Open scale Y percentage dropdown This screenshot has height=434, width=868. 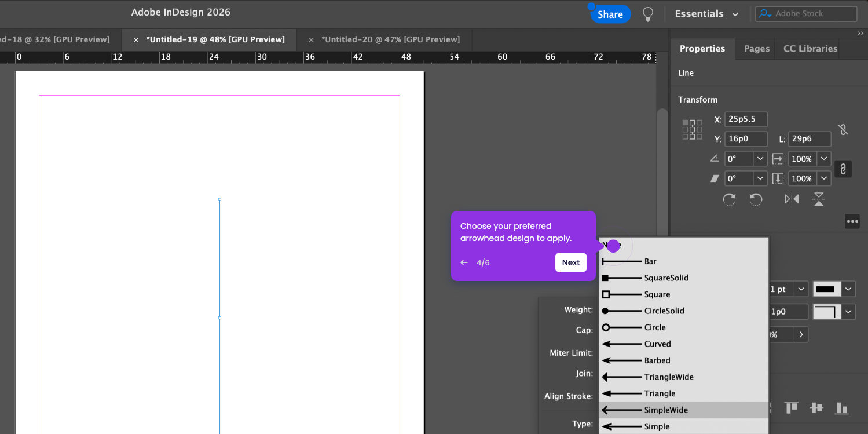[x=824, y=178]
